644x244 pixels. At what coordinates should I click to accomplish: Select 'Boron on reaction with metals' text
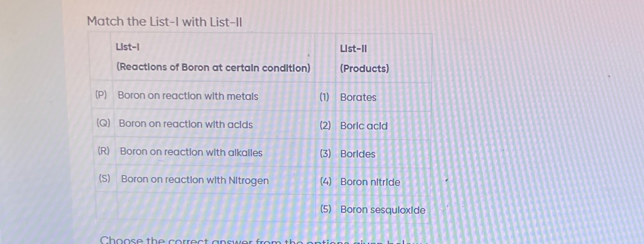click(x=188, y=96)
